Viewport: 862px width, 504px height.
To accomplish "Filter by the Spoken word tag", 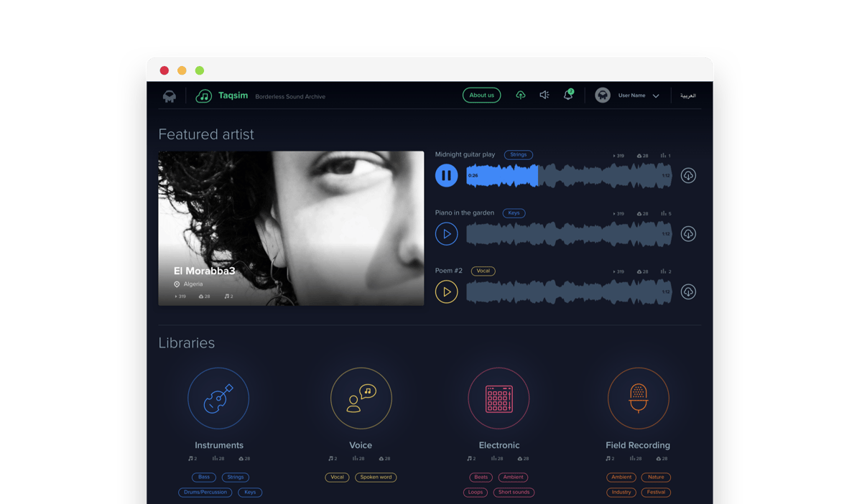I will click(x=376, y=477).
